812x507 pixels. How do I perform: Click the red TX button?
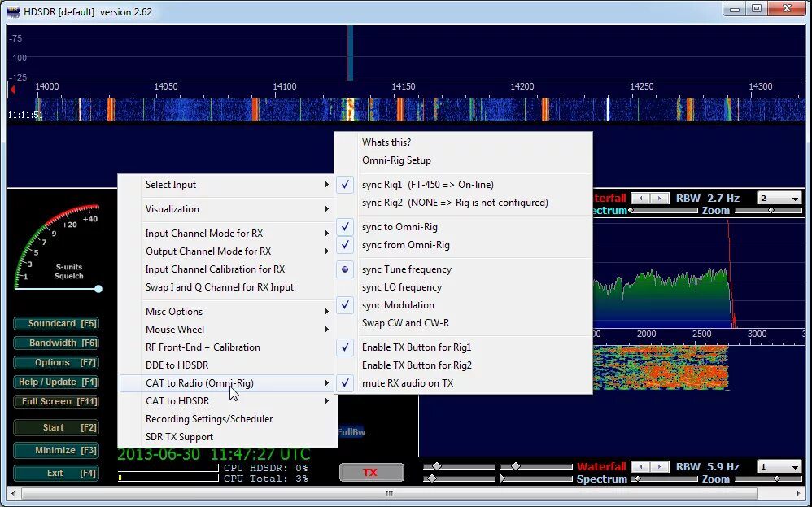click(371, 472)
